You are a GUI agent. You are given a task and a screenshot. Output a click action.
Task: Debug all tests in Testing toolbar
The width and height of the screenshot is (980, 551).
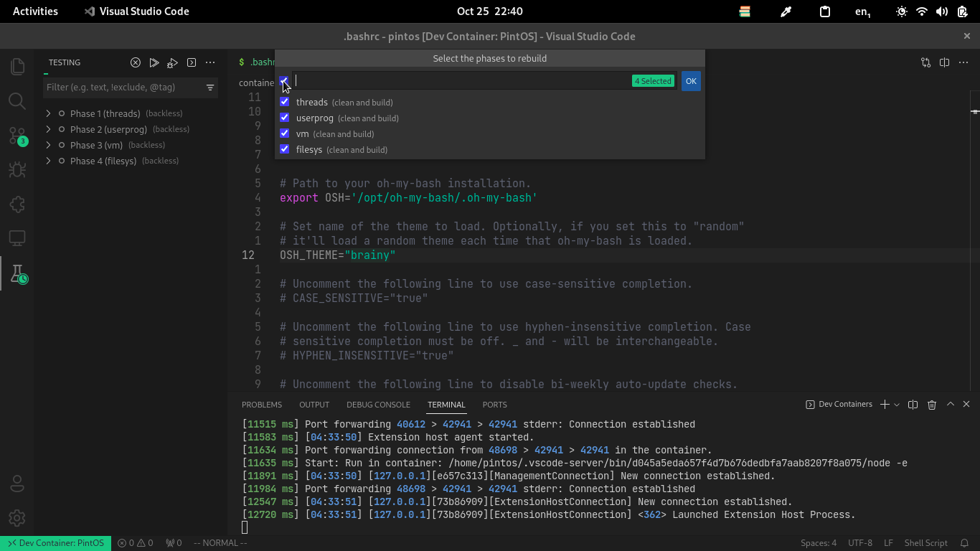173,62
